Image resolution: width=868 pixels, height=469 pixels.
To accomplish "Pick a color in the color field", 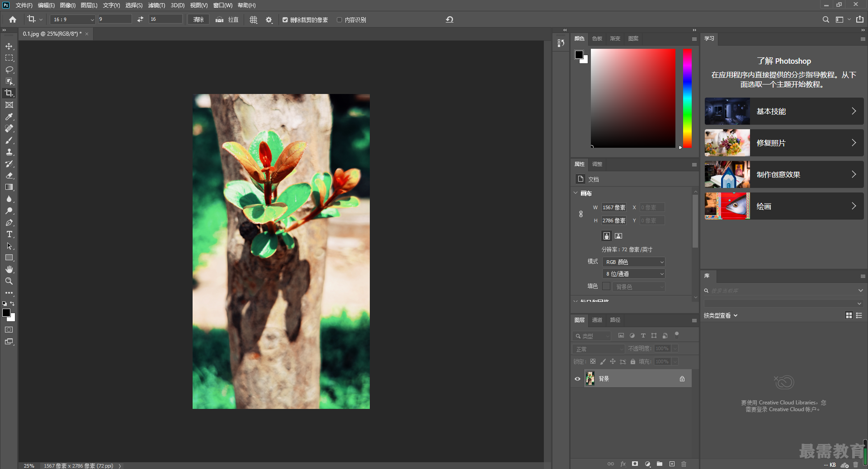I will point(633,98).
